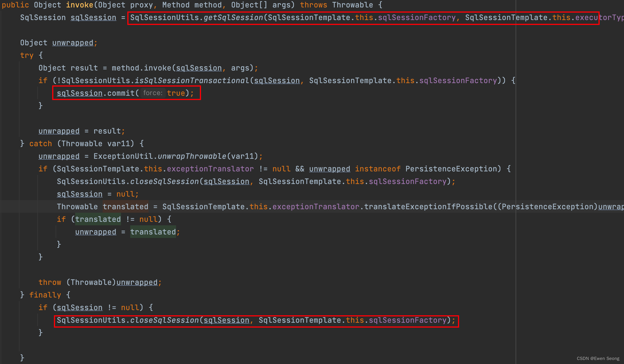Click the 'throw' keyword
The image size is (624, 364).
pos(50,282)
